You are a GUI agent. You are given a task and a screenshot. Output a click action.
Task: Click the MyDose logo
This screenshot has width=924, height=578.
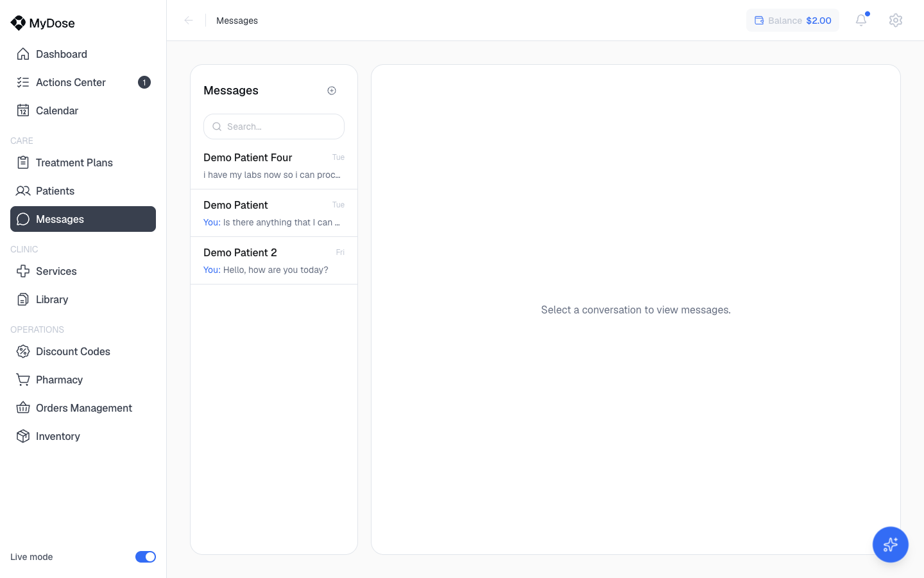[x=43, y=23]
